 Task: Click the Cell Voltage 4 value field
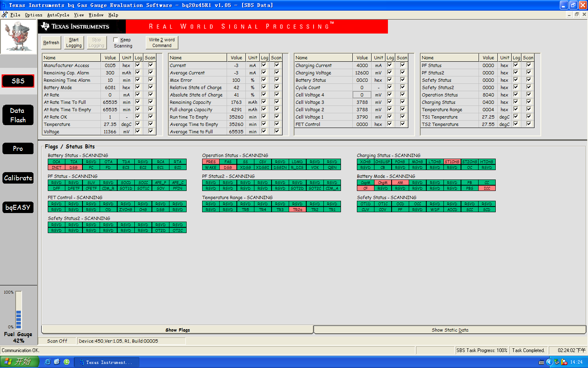point(362,95)
